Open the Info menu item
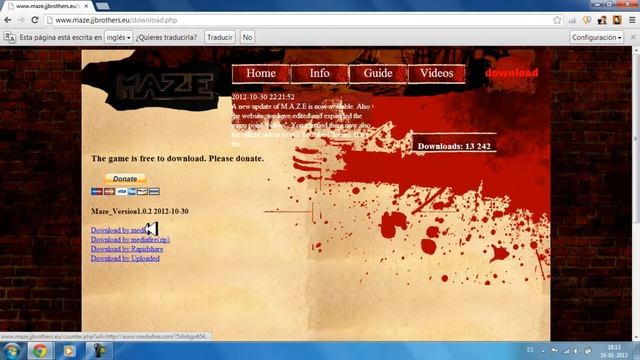Screen dimensions: 640x360 (319, 73)
